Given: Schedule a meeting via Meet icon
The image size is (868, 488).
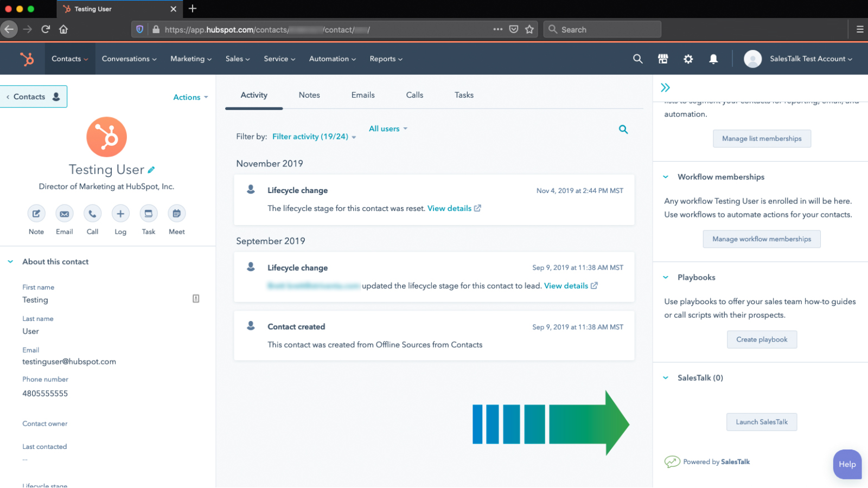Looking at the screenshot, I should pyautogui.click(x=177, y=214).
